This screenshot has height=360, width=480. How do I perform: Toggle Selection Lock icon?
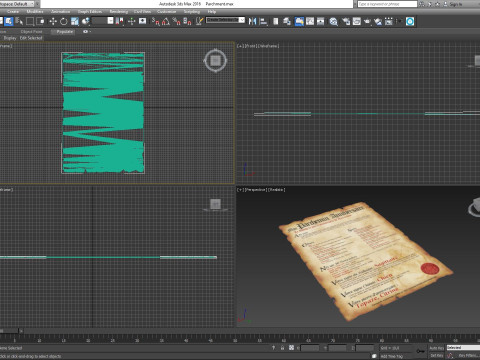tap(282, 348)
